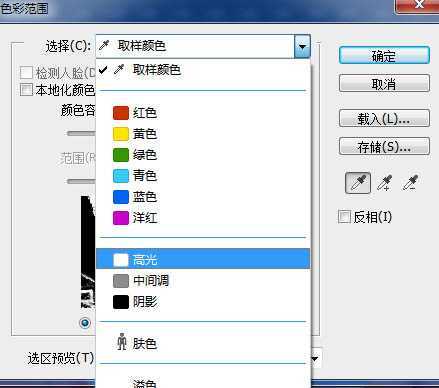Click the 范围 range slider track
The width and height of the screenshot is (439, 388).
[x=81, y=181]
